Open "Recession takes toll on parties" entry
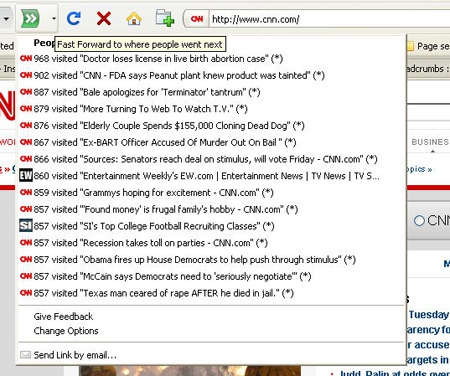This screenshot has height=376, width=450. click(212, 243)
